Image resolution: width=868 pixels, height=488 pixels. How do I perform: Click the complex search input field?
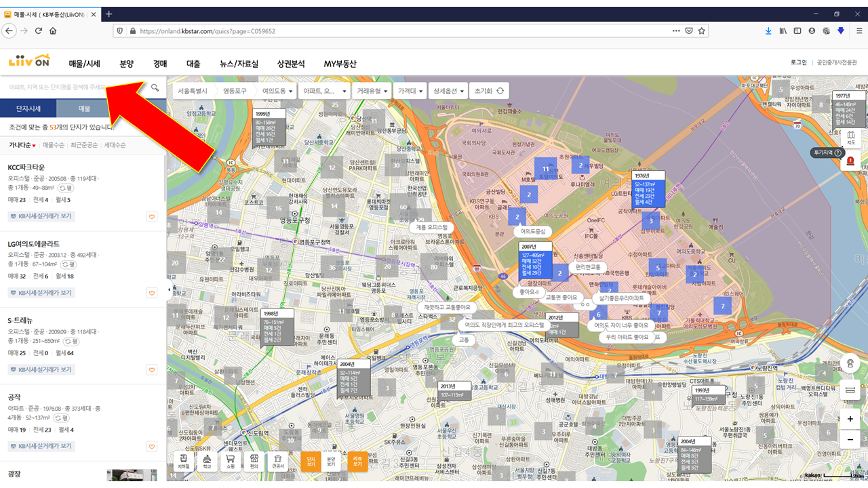pyautogui.click(x=75, y=87)
